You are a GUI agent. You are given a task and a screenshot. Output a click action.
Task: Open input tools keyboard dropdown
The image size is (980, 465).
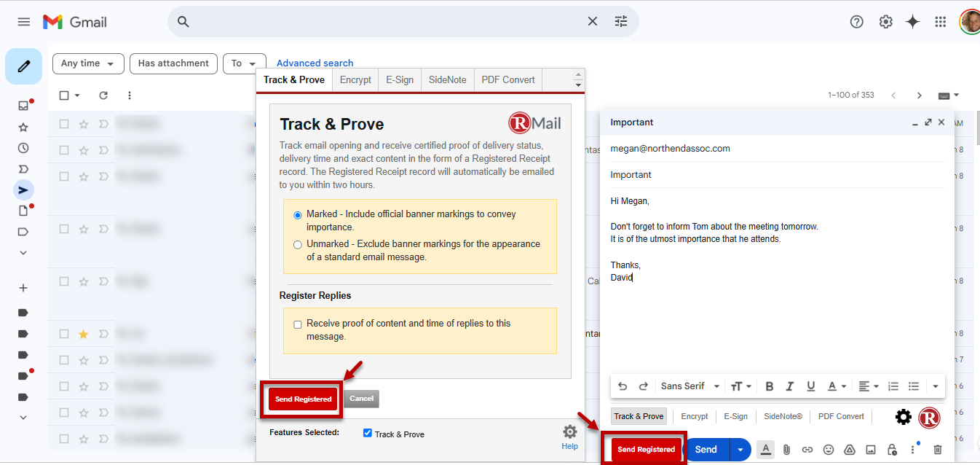949,95
